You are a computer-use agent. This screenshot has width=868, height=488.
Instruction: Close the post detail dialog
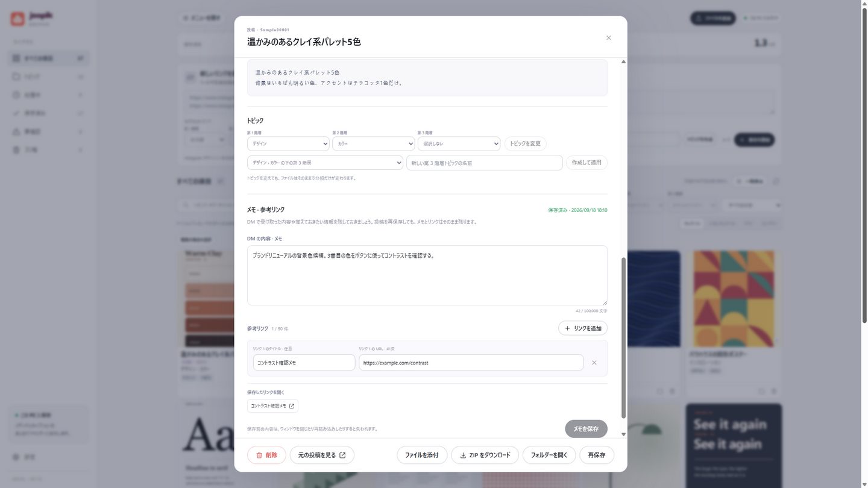tap(608, 38)
